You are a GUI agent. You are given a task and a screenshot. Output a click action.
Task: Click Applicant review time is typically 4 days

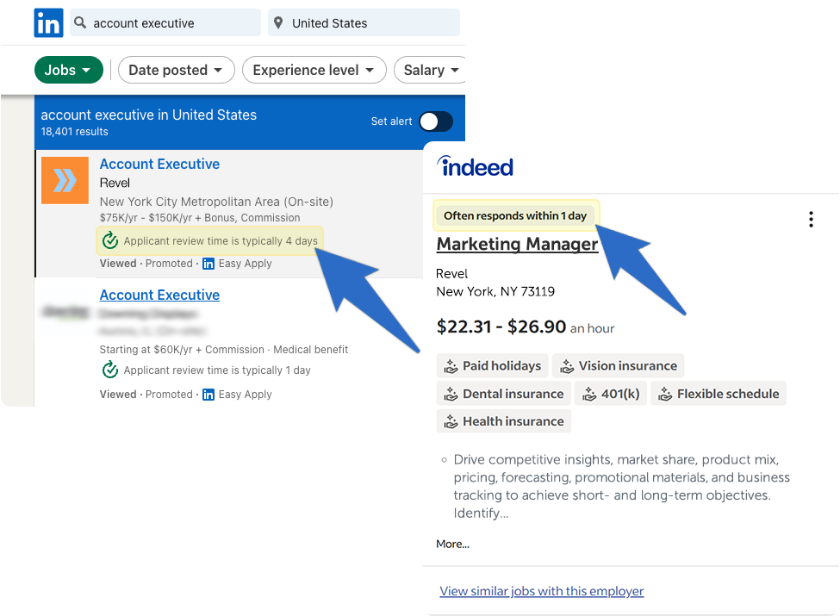221,241
